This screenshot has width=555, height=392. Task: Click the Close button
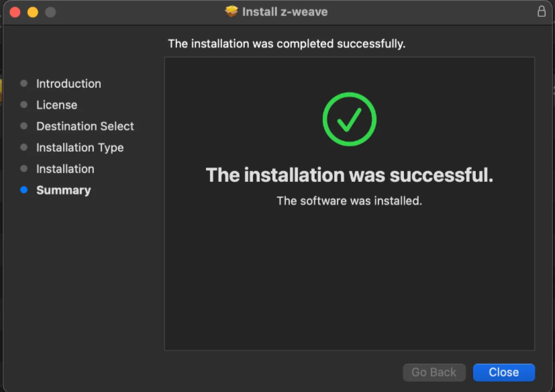[x=503, y=372]
